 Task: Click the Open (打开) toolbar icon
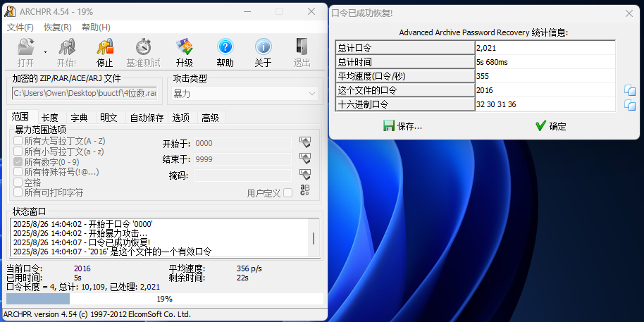pos(25,47)
